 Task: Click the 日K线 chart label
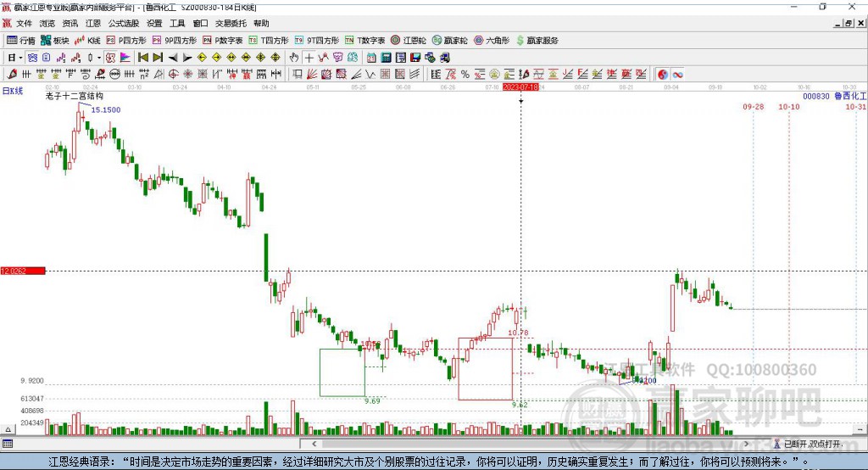pyautogui.click(x=13, y=91)
